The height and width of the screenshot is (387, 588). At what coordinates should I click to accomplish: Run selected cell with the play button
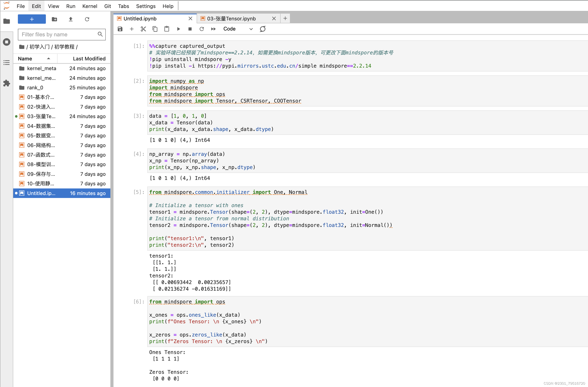pos(178,29)
